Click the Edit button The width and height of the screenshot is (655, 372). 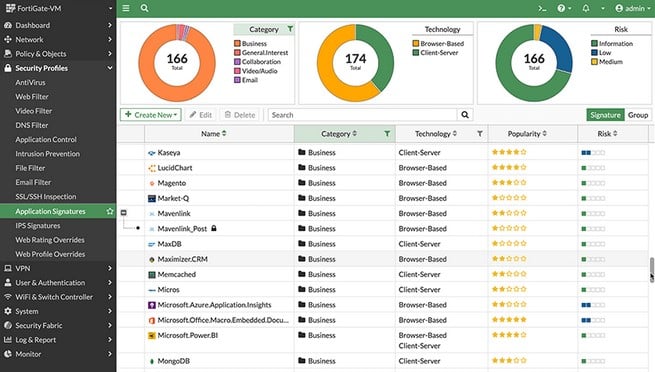coord(201,115)
